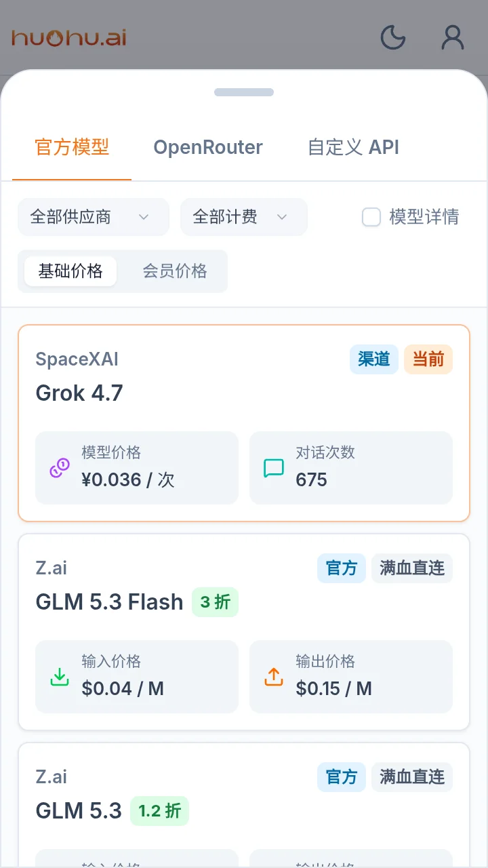The width and height of the screenshot is (488, 868).
Task: Click the chat bubble icon beside 对话次数
Action: tap(274, 468)
